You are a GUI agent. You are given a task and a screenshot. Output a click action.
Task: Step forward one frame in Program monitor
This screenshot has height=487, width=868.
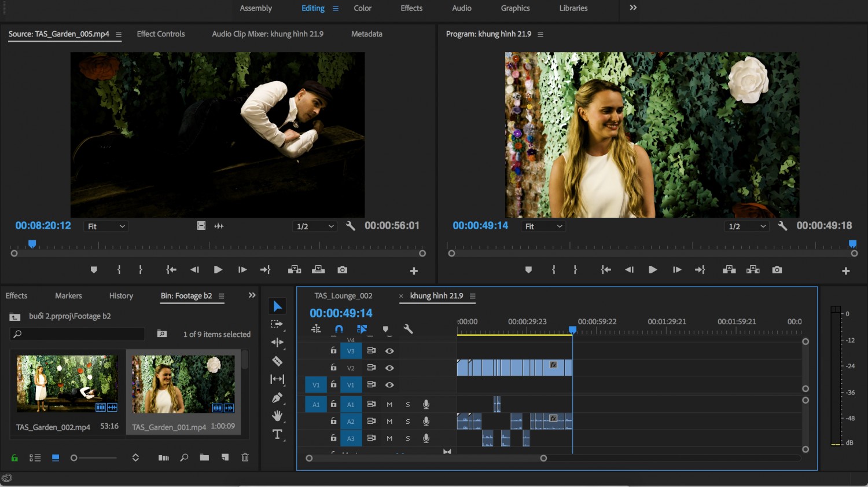coord(676,270)
